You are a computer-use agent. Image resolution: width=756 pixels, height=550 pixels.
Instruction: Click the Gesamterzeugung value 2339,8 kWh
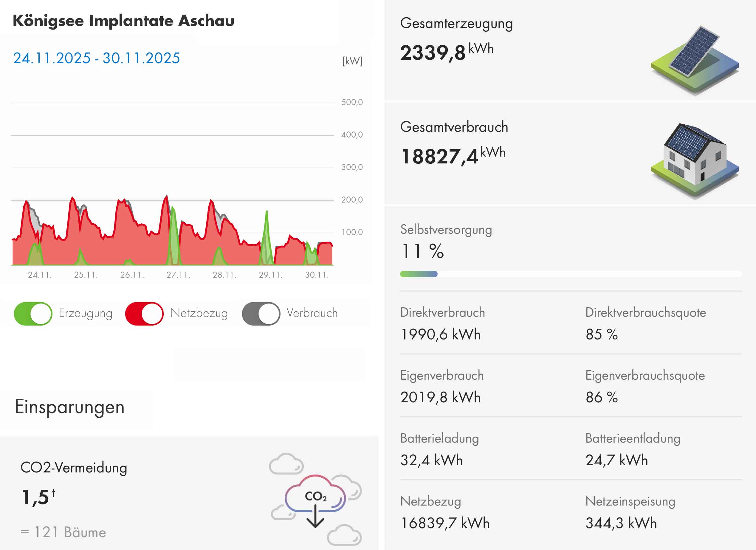[446, 52]
